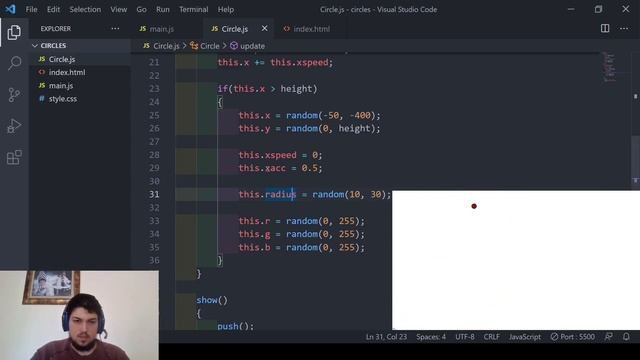640x360 pixels.
Task: Open the Extensions view
Action: coord(14,157)
